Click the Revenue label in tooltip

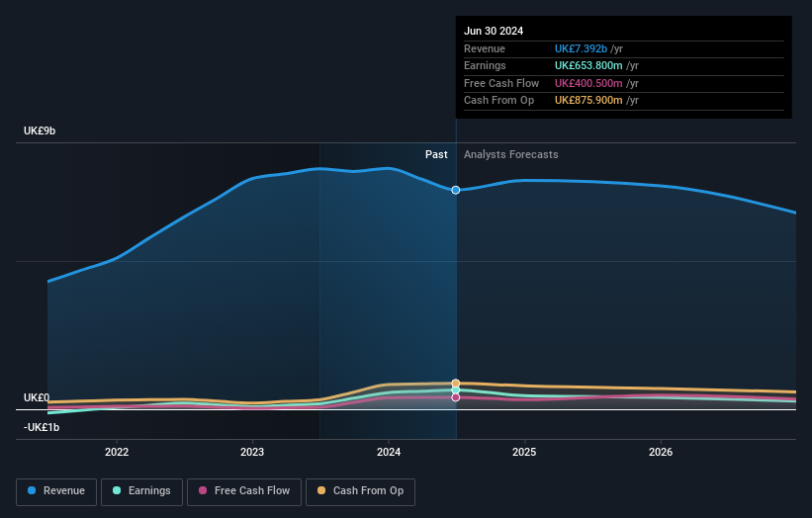(x=485, y=48)
